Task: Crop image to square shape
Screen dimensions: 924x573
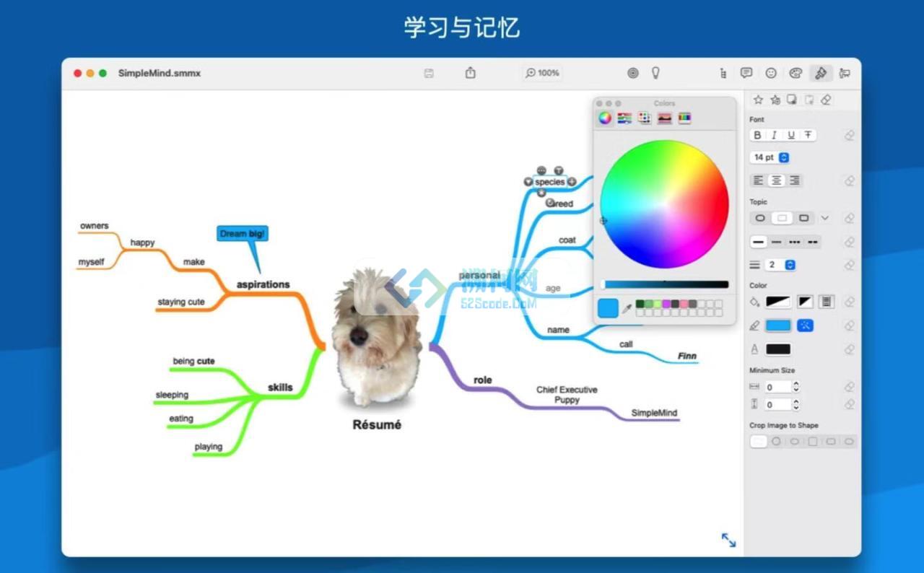Action: pyautogui.click(x=813, y=441)
